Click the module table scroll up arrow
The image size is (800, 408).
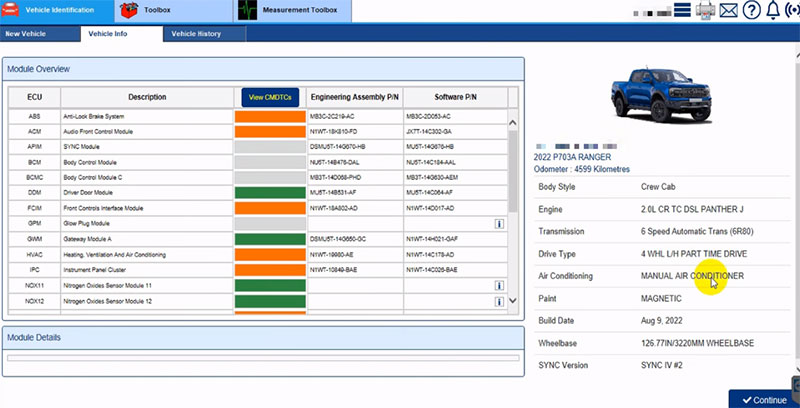pyautogui.click(x=513, y=123)
